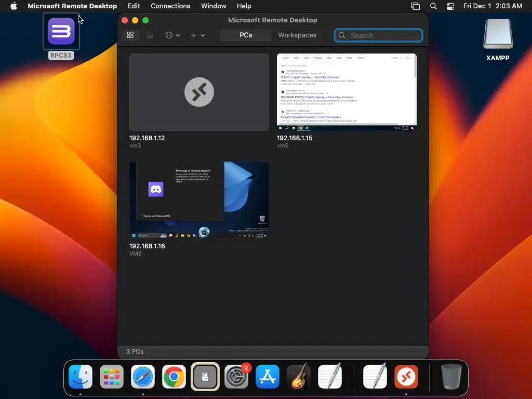The width and height of the screenshot is (532, 399).
Task: Open App Store from the Dock
Action: (x=268, y=377)
